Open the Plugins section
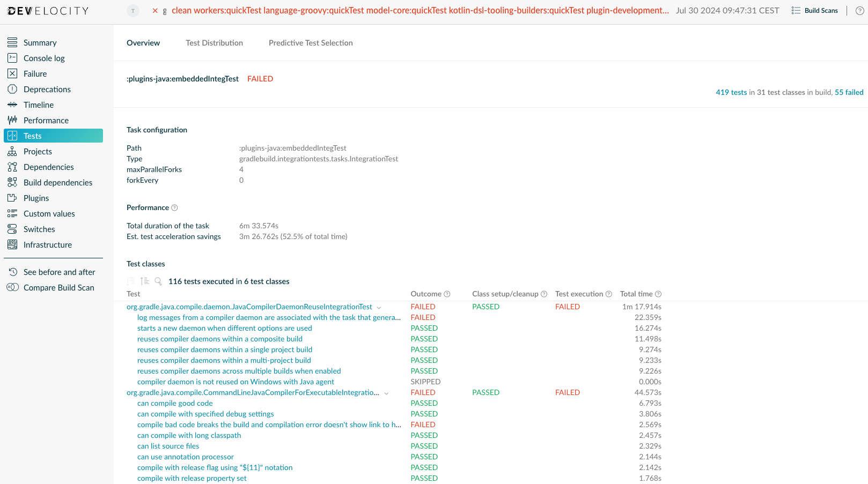Screen dimensions: 868x484 [x=36, y=198]
